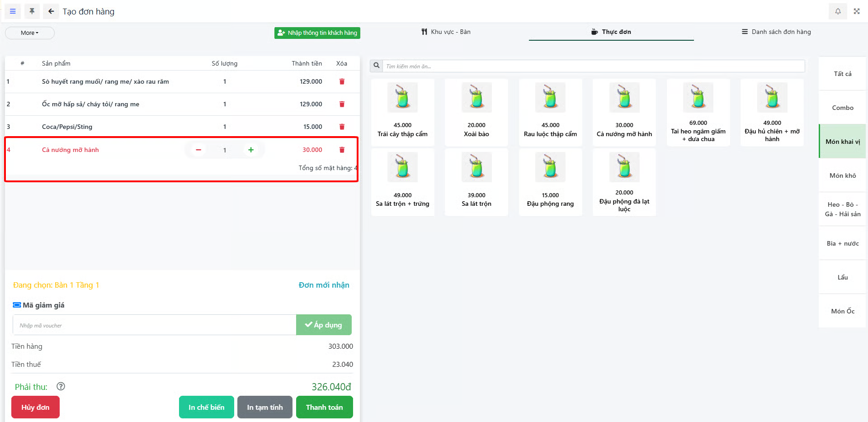Delete the Sò huyết rang muối item
Screen dimensions: 868x422
coord(342,82)
